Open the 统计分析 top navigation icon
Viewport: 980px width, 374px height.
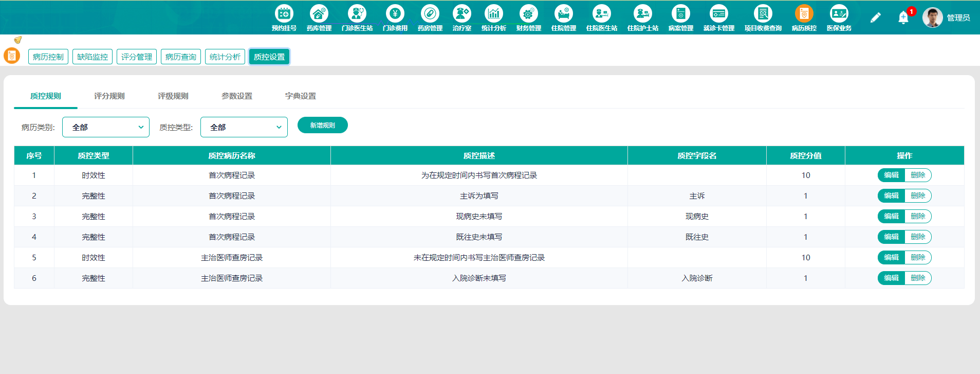tap(494, 14)
